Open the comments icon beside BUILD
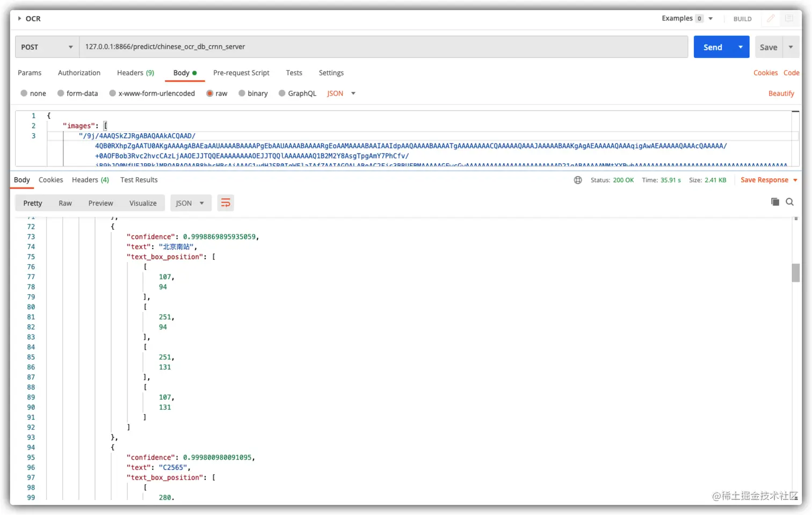This screenshot has width=812, height=515. click(789, 18)
